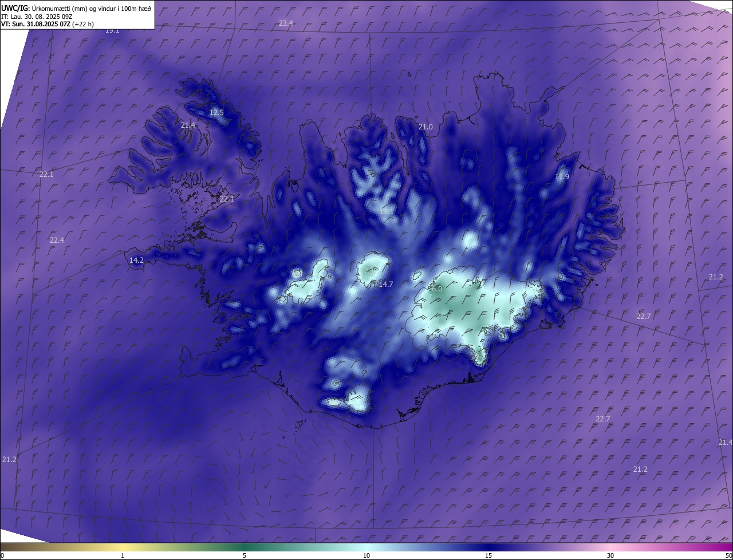Click the colour bar tick label 1
Screen dimensions: 733x560
(123, 555)
